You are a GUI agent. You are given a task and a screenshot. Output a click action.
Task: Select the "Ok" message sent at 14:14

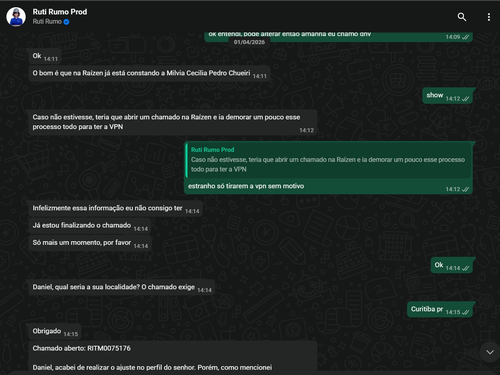tap(453, 265)
